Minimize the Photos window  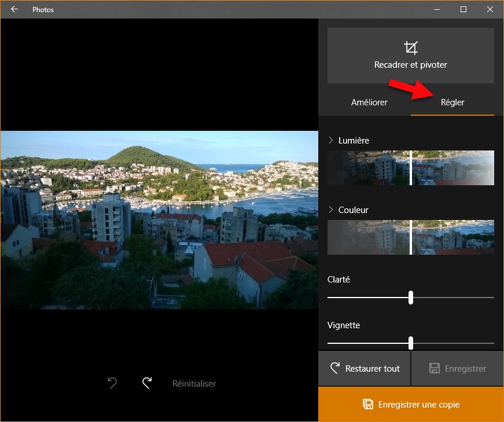437,9
